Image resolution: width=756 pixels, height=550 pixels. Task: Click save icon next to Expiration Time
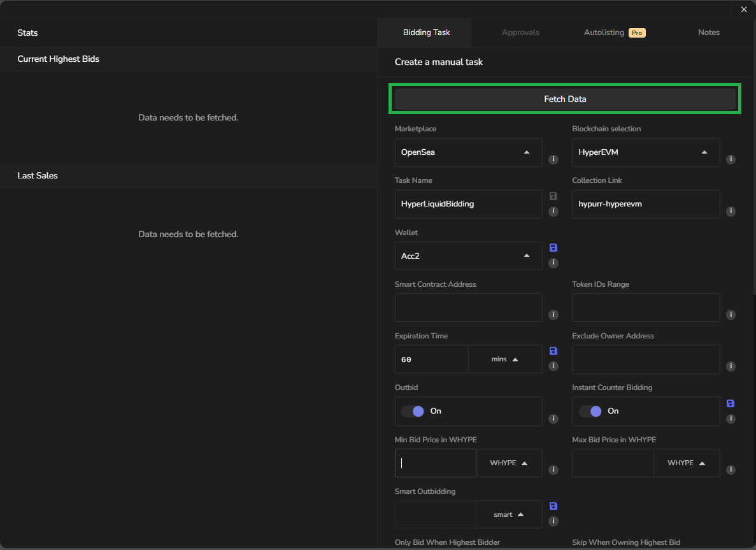point(553,351)
